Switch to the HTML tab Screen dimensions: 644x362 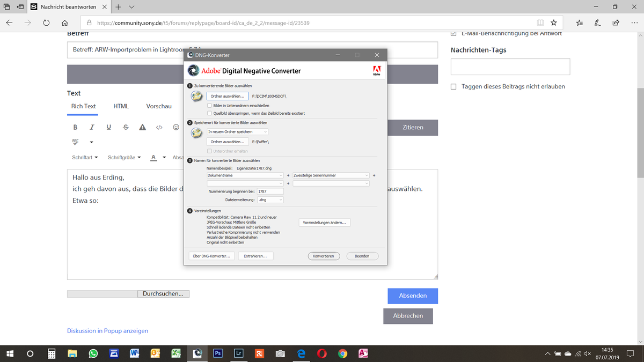coord(121,106)
